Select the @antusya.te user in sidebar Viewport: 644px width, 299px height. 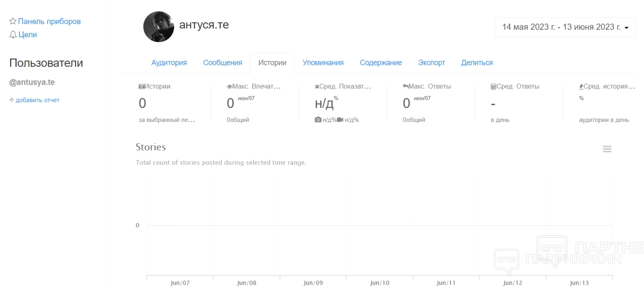tap(32, 82)
